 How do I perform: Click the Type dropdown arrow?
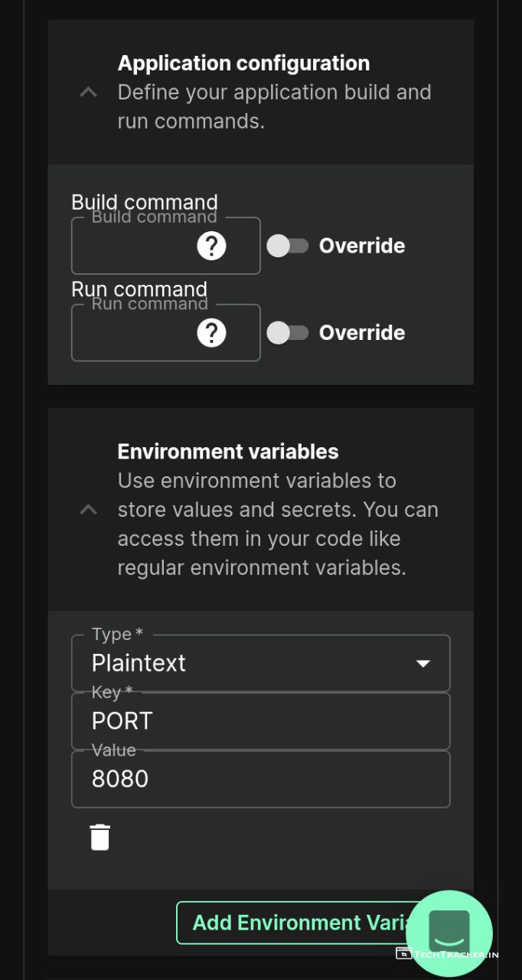click(422, 663)
